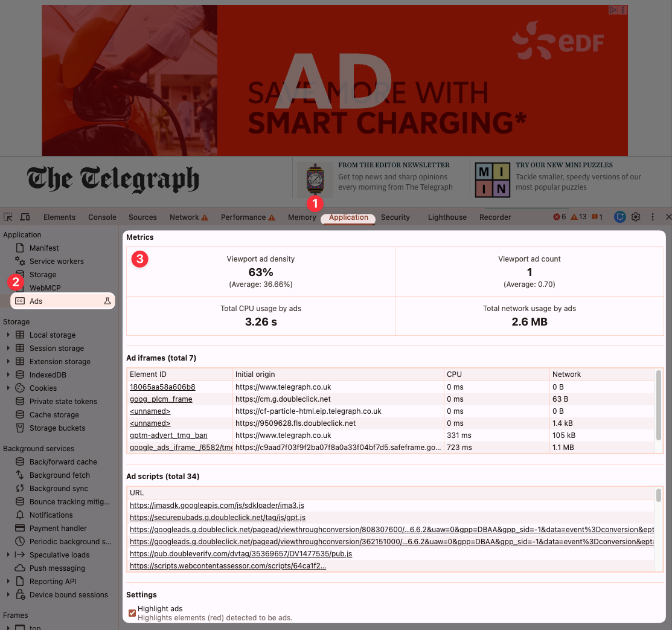
Task: Open the Memory tab
Action: pos(302,217)
